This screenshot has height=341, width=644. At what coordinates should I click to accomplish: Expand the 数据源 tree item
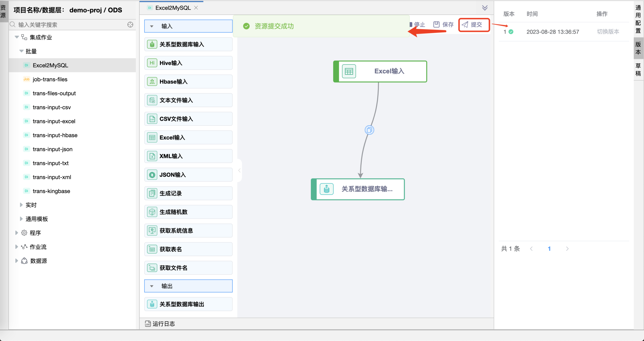(16, 261)
